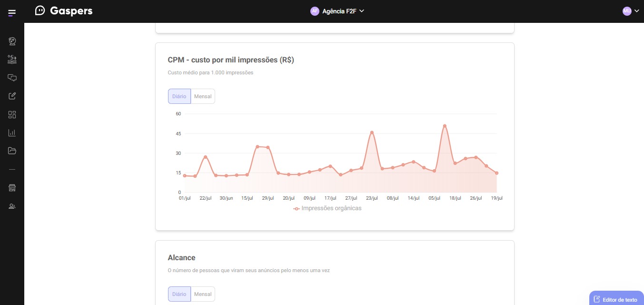Click the highest peak data point on CPM chart
The width and height of the screenshot is (644, 305).
click(x=445, y=126)
